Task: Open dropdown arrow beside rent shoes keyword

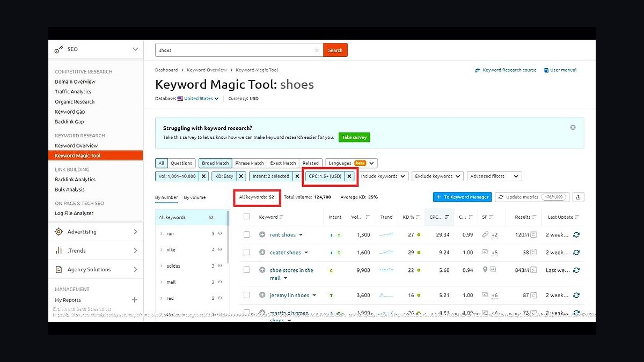Action: (x=301, y=235)
